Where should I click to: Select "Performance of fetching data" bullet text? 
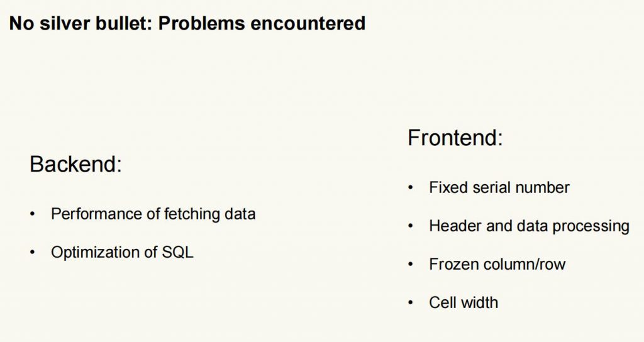click(153, 214)
